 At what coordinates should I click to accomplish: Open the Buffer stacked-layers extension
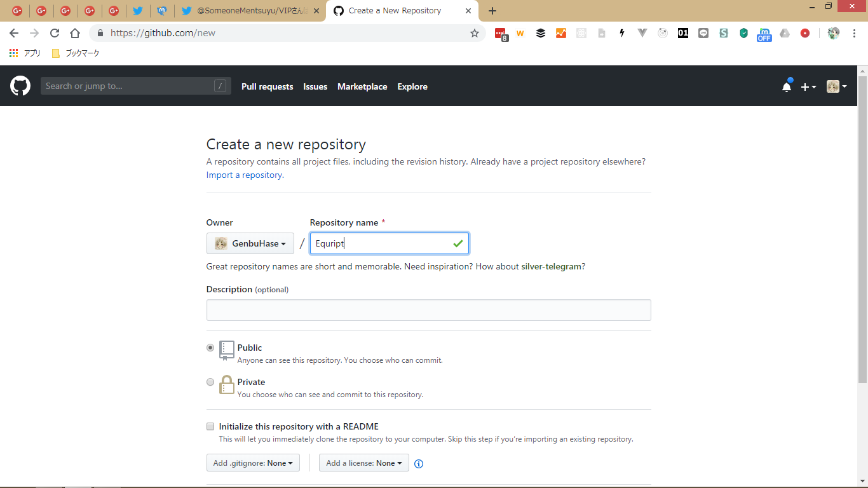[x=541, y=33]
